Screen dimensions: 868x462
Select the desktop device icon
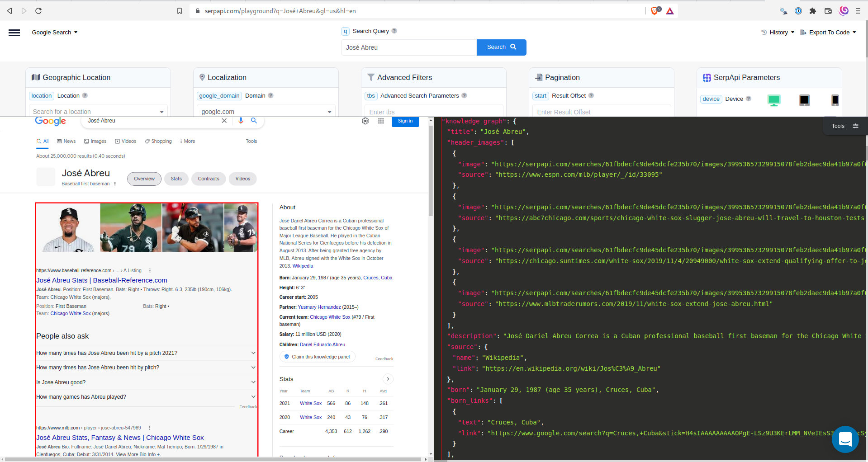(774, 100)
